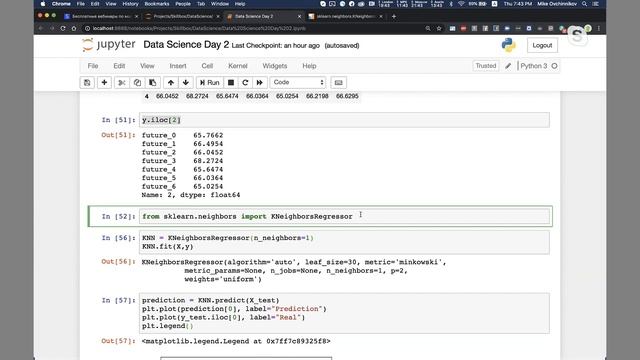This screenshot has width=640, height=360.
Task: Open the Kernel menu in Jupyter
Action: 238,66
